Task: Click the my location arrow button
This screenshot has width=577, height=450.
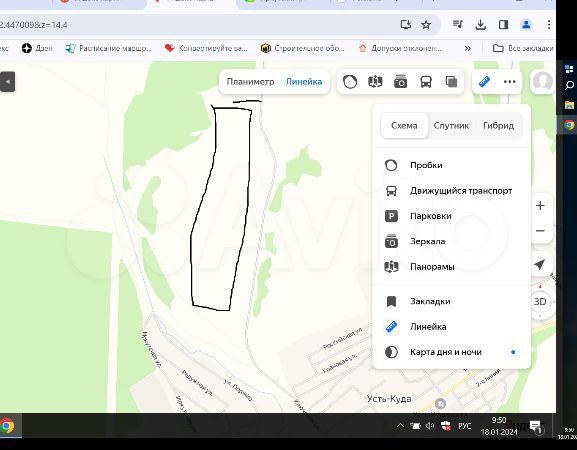Action: point(539,264)
